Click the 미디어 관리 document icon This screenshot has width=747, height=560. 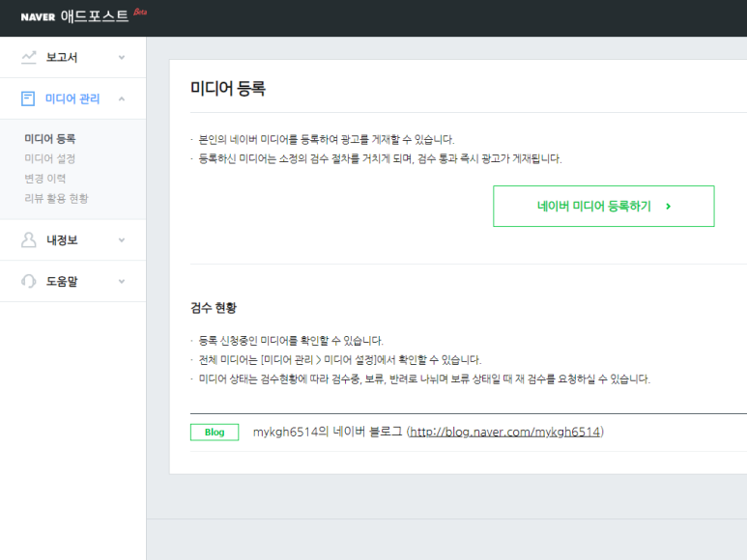[x=28, y=98]
